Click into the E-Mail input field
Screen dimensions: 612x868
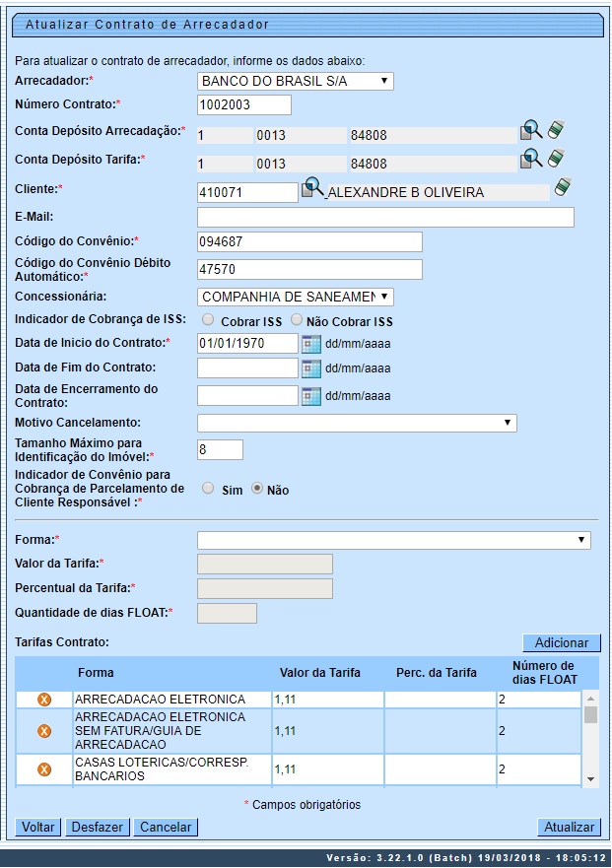(x=385, y=218)
